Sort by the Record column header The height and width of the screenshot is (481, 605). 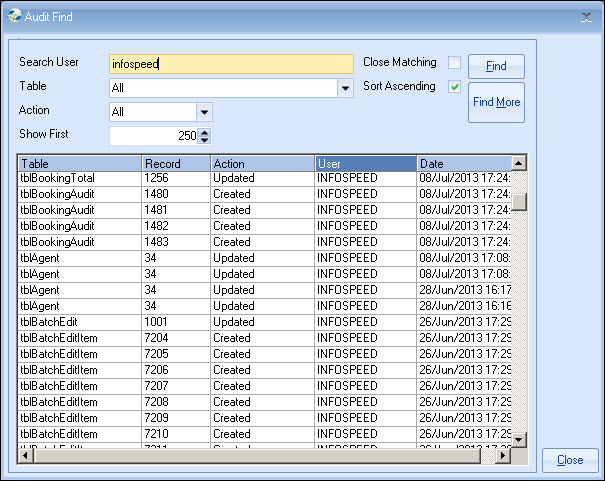click(x=174, y=163)
